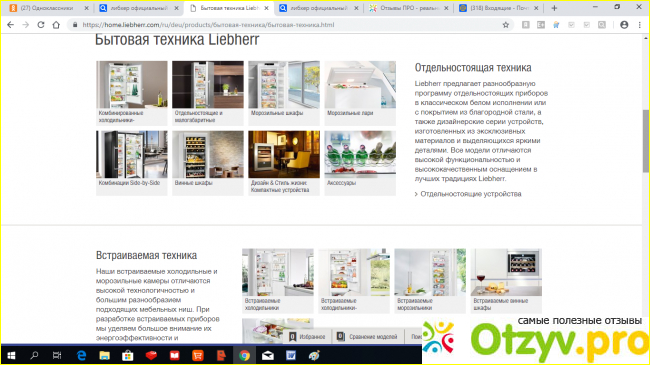Open a new browser tab
The height and width of the screenshot is (365, 650).
click(554, 8)
